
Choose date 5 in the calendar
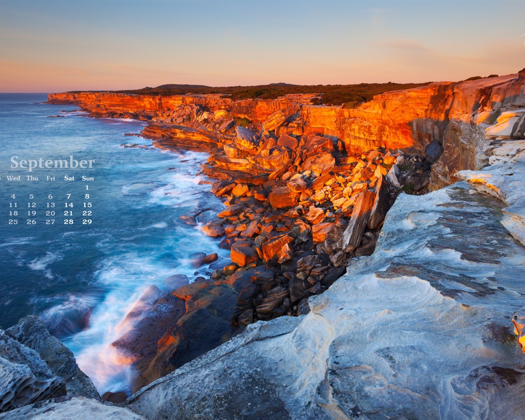point(32,196)
